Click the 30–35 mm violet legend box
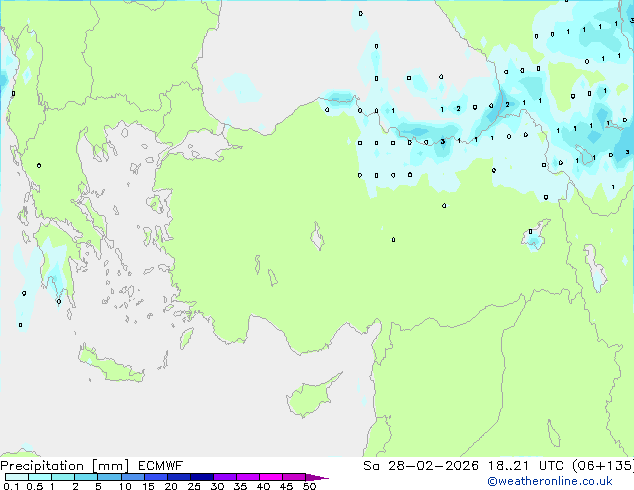634x490 pixels. pyautogui.click(x=225, y=477)
